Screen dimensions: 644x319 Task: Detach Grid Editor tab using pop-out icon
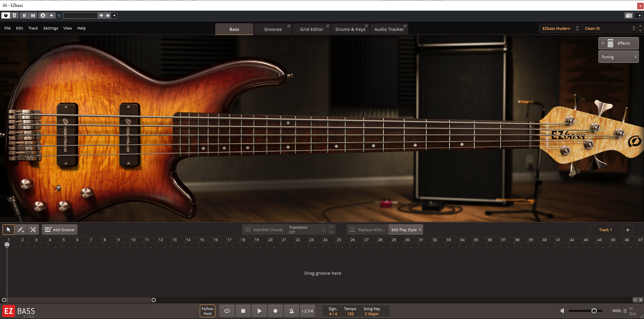[328, 26]
